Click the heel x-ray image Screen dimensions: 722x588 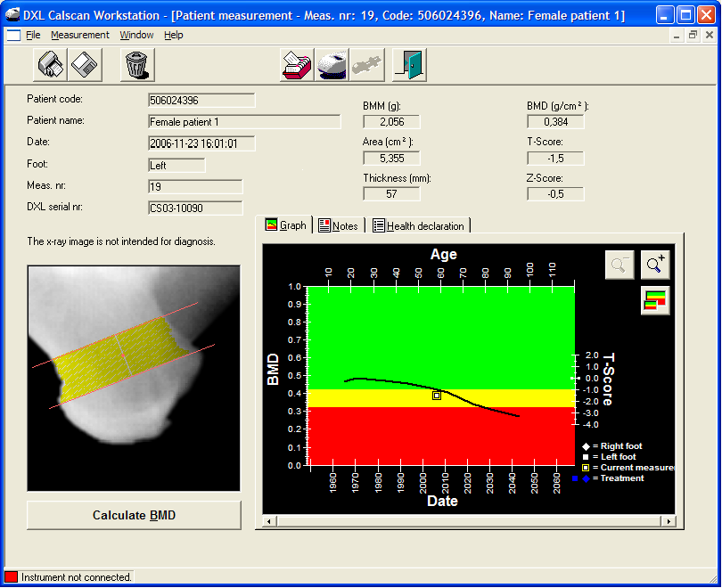pos(134,379)
